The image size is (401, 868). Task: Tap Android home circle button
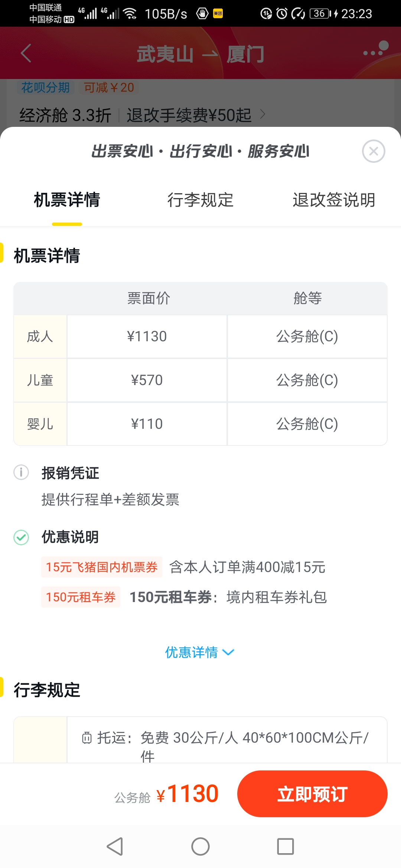[200, 846]
